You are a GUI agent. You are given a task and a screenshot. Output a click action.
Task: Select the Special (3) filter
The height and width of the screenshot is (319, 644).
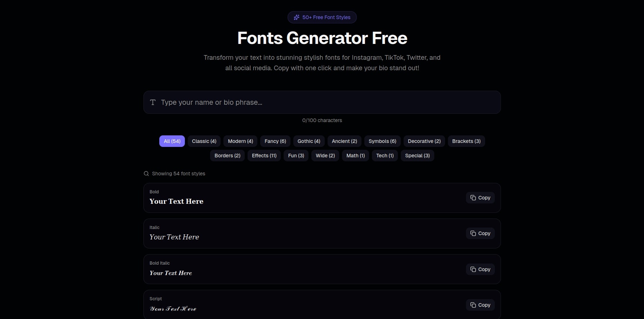tap(417, 156)
